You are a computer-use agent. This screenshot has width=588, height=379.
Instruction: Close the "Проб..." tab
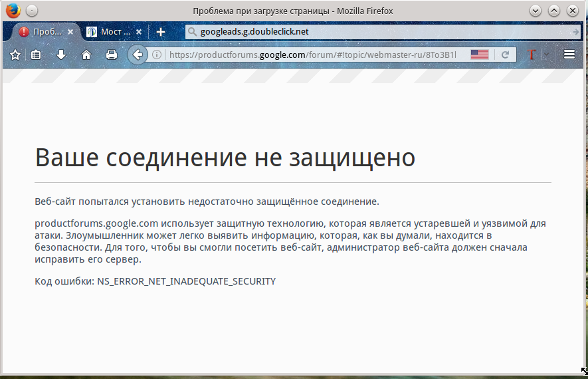tap(70, 32)
